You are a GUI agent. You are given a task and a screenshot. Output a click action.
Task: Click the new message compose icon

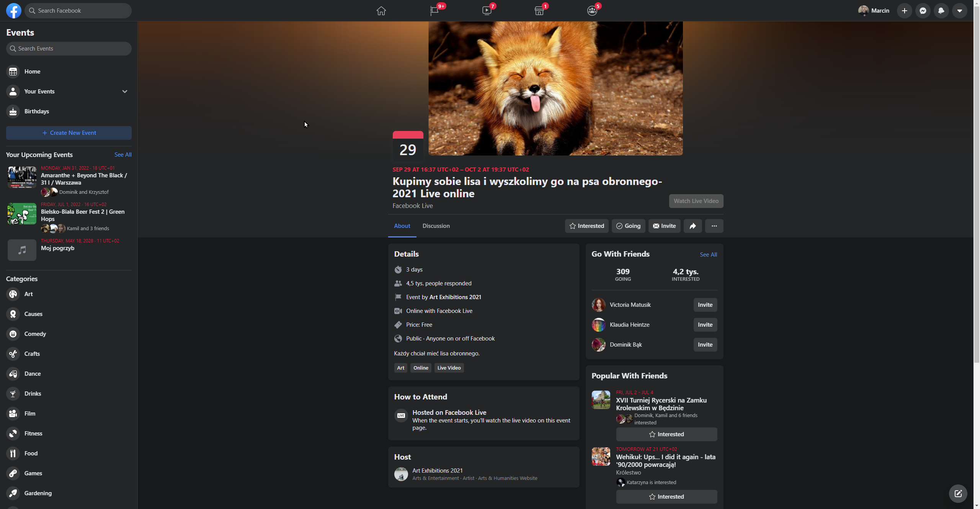tap(958, 493)
